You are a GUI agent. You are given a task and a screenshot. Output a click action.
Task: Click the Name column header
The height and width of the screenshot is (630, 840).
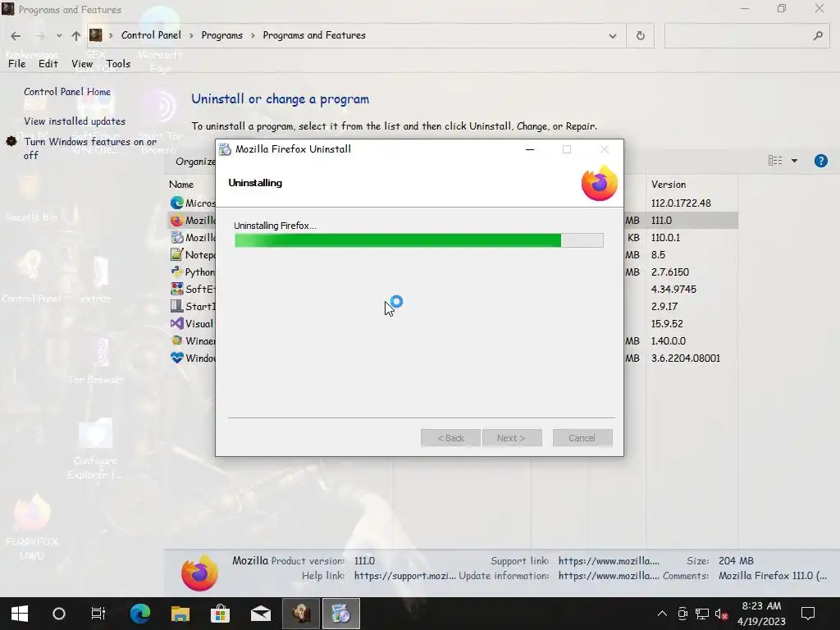point(181,185)
